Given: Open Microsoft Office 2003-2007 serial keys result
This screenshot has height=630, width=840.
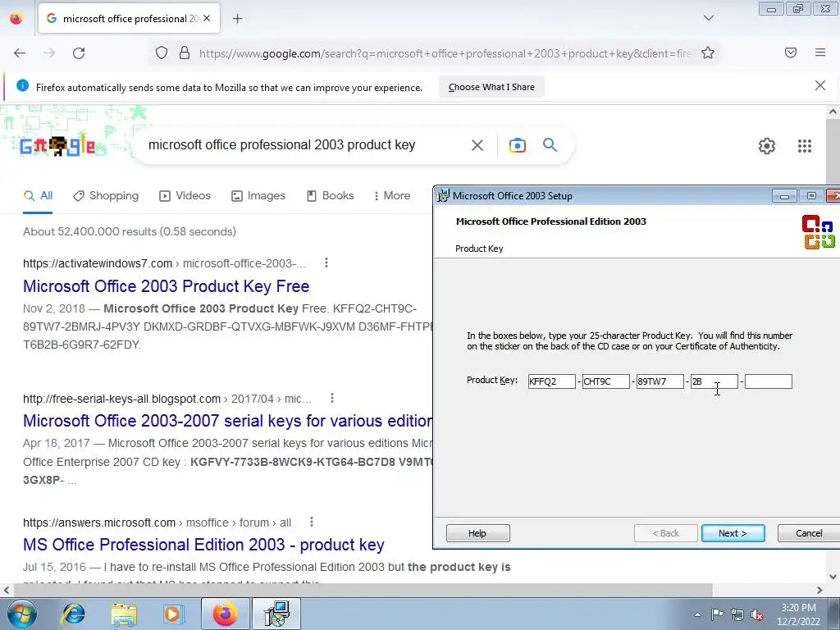Looking at the screenshot, I should 228,421.
